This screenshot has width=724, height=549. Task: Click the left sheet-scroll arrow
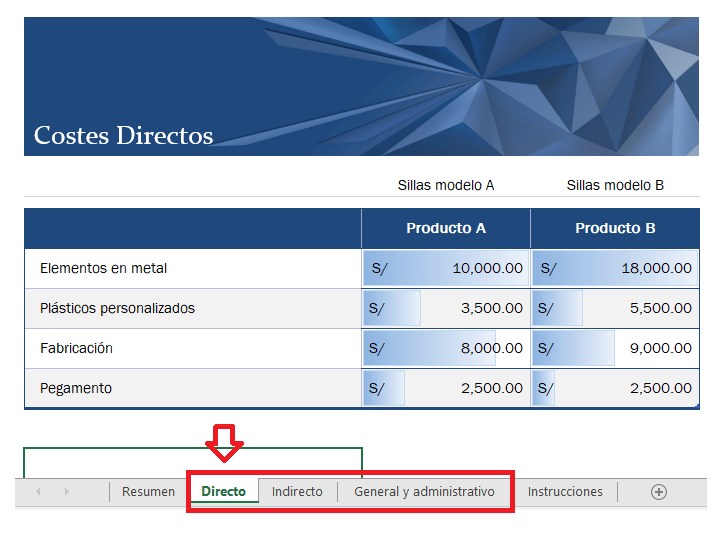click(39, 492)
